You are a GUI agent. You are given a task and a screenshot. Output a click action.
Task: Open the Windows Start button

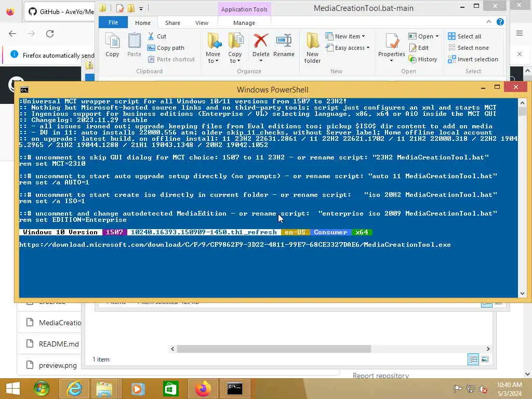click(13, 388)
